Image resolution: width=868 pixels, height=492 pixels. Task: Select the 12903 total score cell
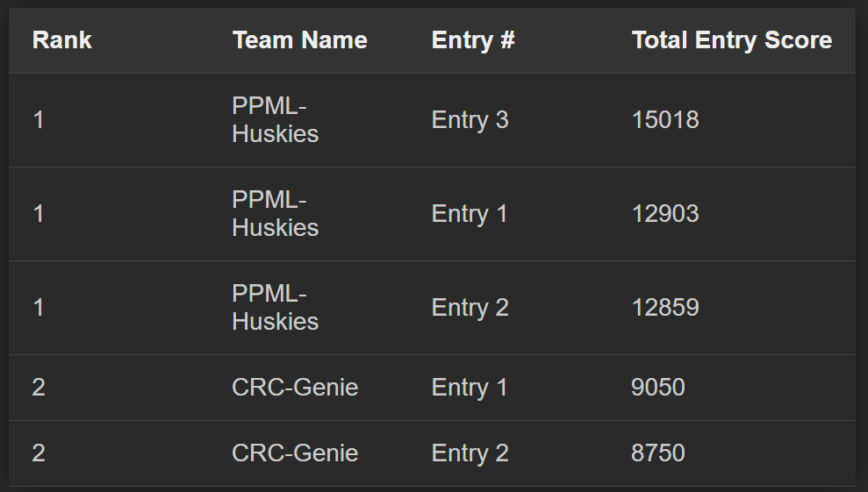click(665, 214)
